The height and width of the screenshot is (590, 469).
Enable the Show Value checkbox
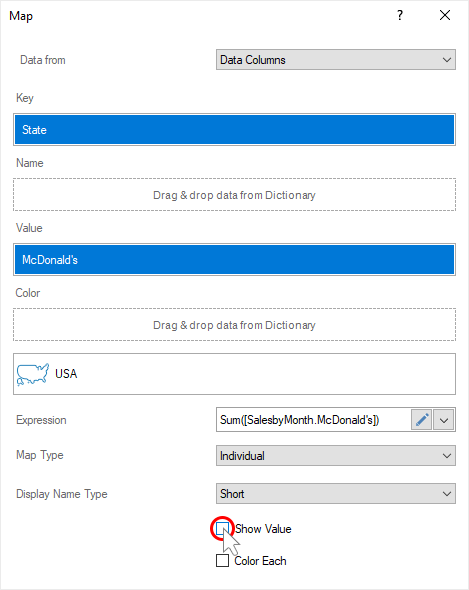point(222,529)
